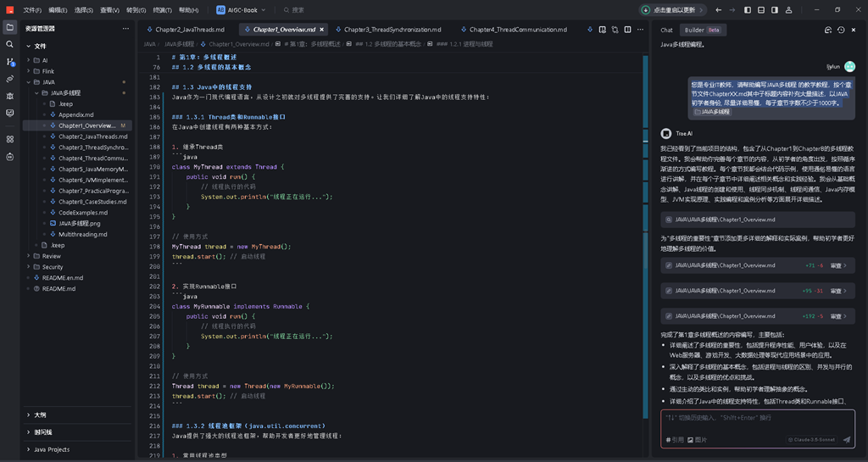
Task: Open changes compare icon in editor toolbar
Action: click(615, 30)
